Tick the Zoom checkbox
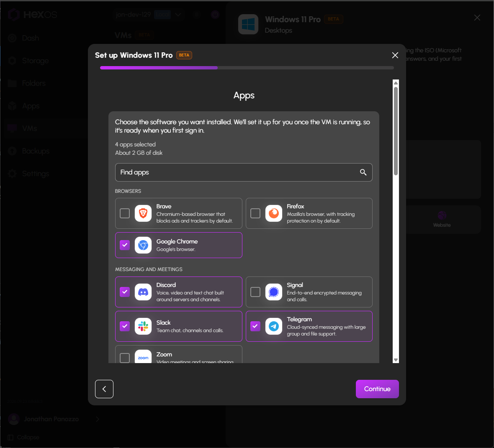Image resolution: width=494 pixels, height=448 pixels. (125, 358)
